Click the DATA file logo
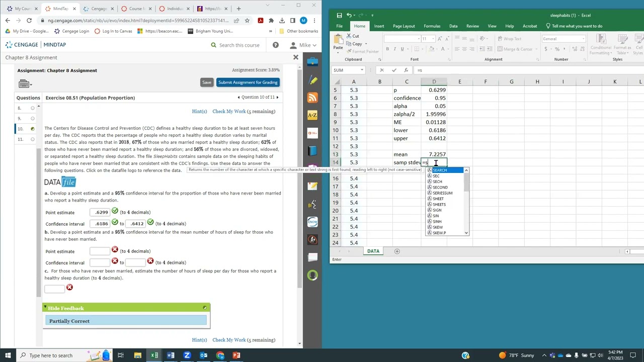 [x=60, y=182]
